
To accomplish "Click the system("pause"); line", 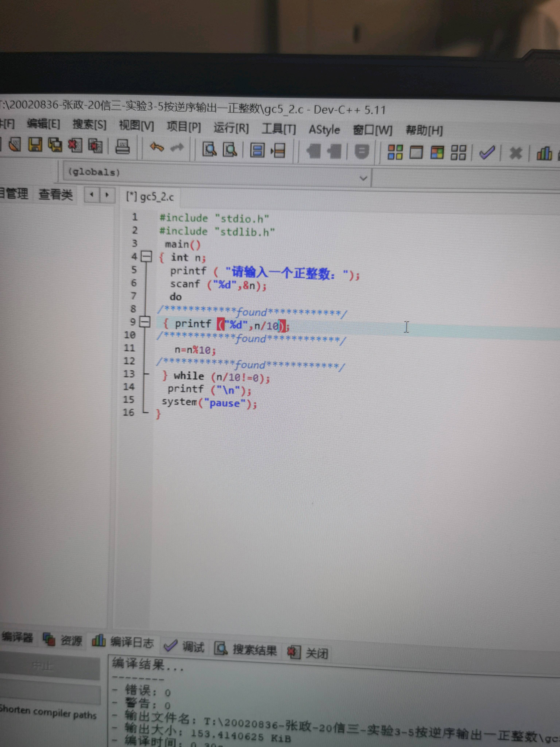I will pos(209,402).
